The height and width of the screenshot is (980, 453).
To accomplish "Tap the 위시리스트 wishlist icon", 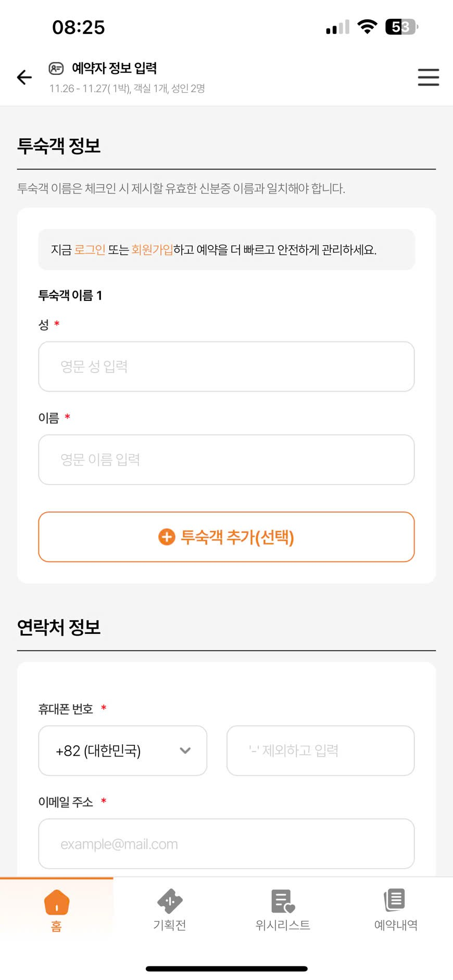I will click(283, 901).
